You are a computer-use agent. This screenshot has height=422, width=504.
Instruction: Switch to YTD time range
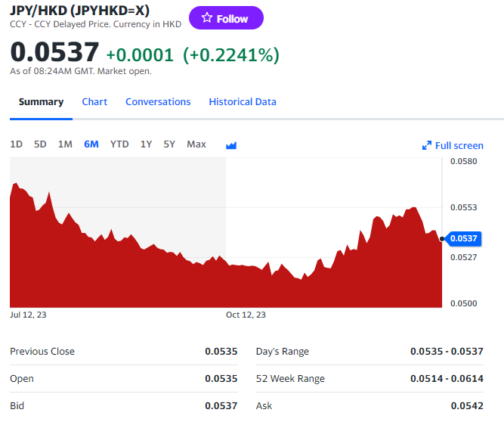pos(119,144)
